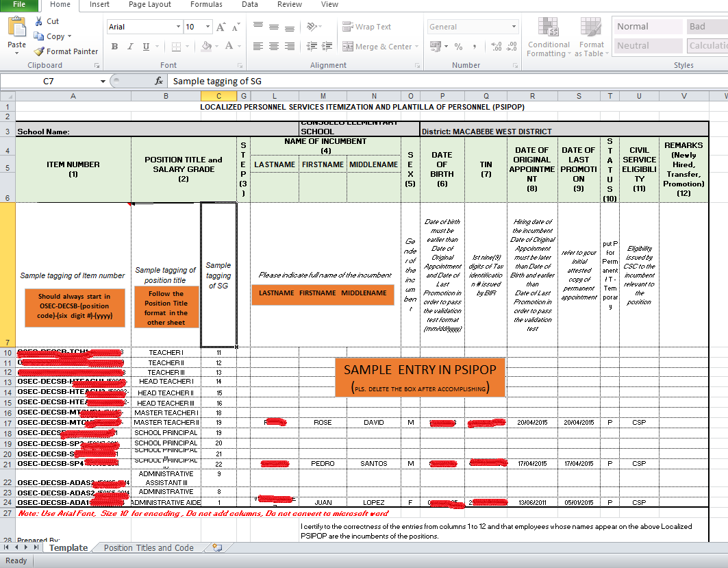Decrease font size with Shrink Font icon
728x568 pixels.
coord(236,27)
